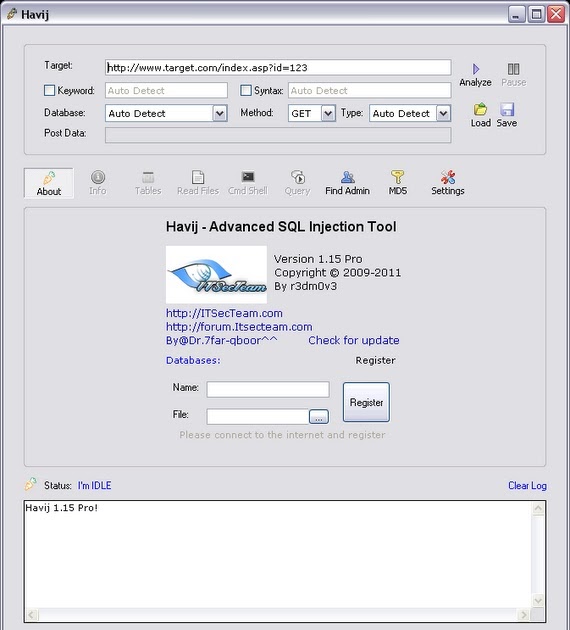Enable the Keyword checkbox
The height and width of the screenshot is (630, 570).
coord(49,90)
